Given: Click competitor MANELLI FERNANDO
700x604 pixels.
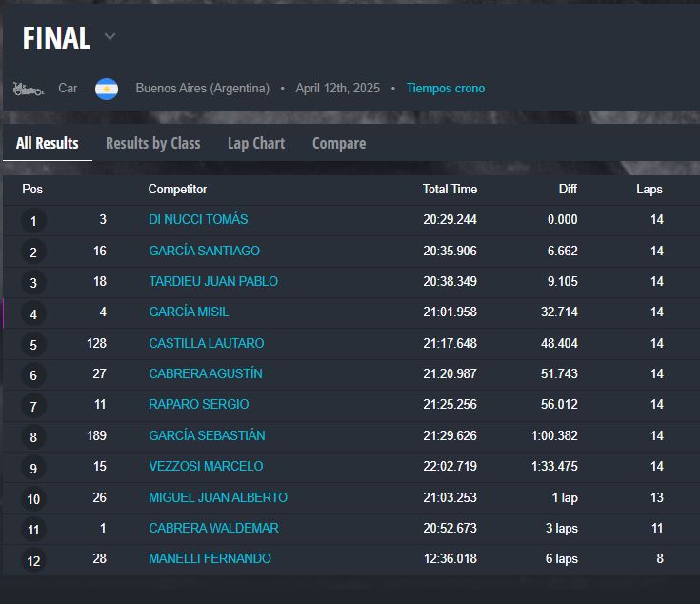Looking at the screenshot, I should tap(210, 559).
